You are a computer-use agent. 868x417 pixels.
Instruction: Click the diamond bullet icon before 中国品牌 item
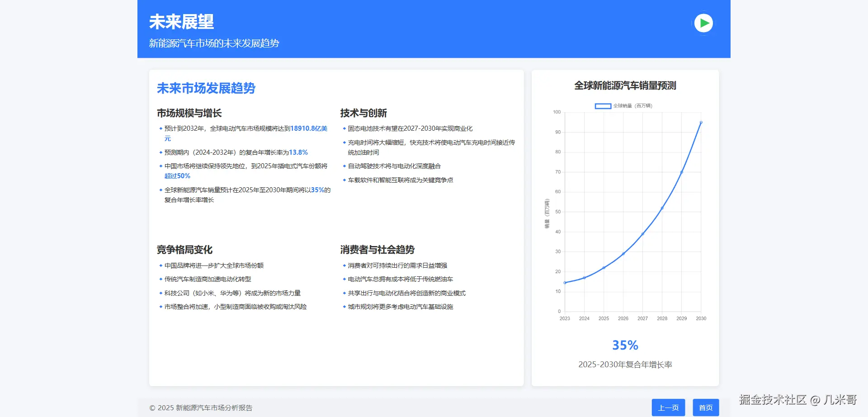tap(160, 265)
